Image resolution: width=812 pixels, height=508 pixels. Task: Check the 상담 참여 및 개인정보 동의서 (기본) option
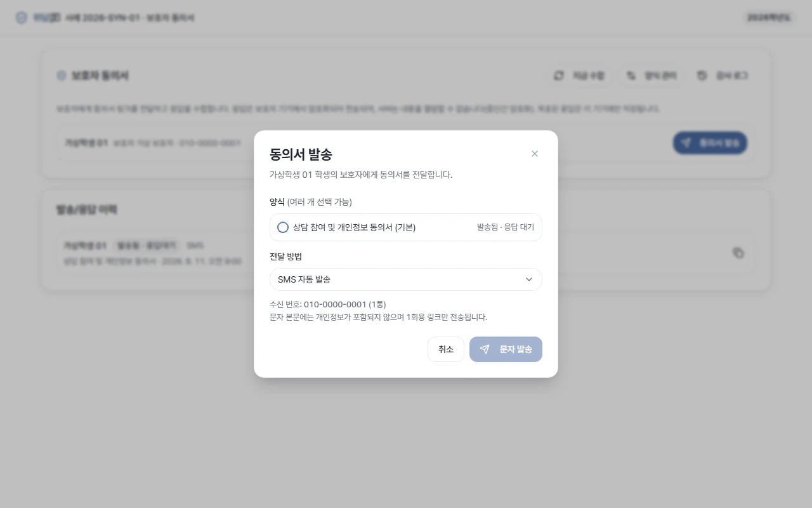click(283, 227)
